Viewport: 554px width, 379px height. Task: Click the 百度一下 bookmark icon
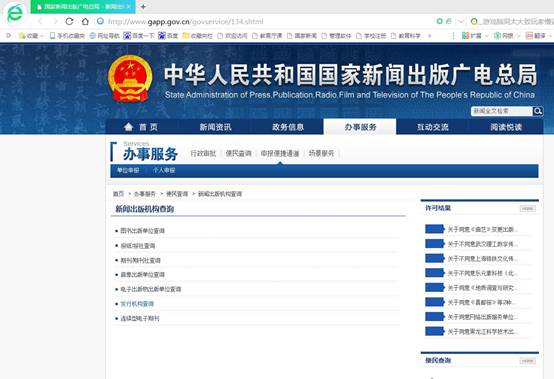(127, 35)
